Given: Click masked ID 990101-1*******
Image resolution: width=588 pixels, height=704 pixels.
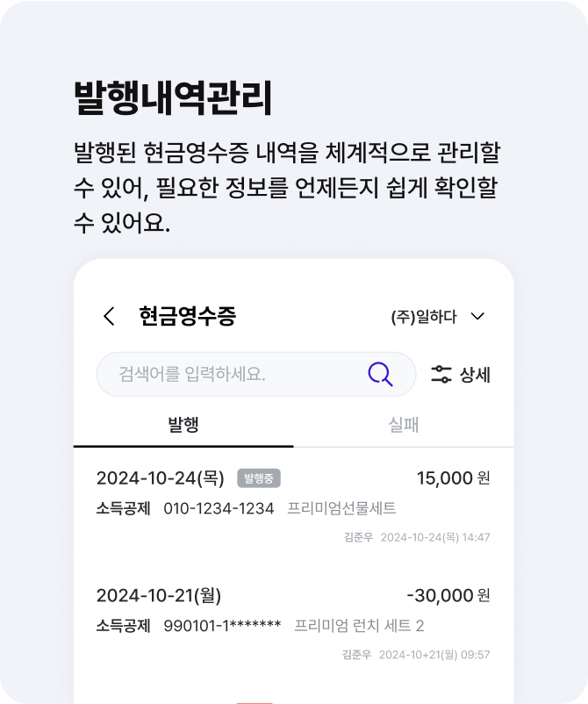Looking at the screenshot, I should [x=222, y=625].
